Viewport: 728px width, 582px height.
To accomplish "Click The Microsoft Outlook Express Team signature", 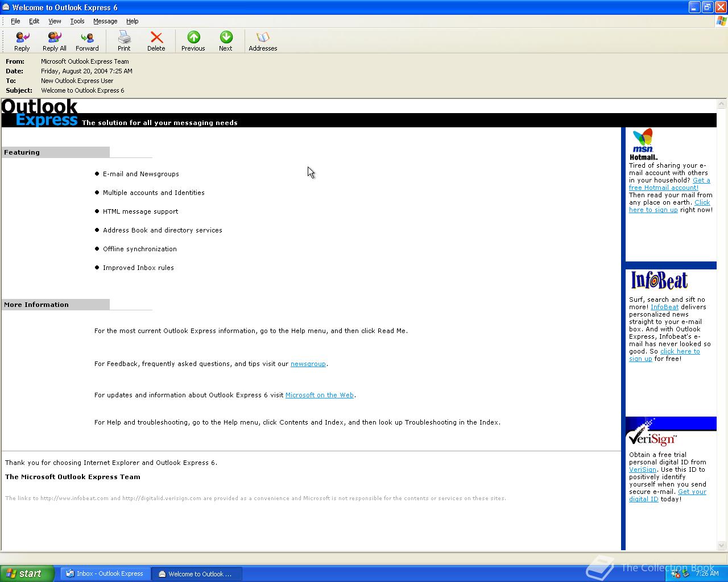I will tap(73, 477).
